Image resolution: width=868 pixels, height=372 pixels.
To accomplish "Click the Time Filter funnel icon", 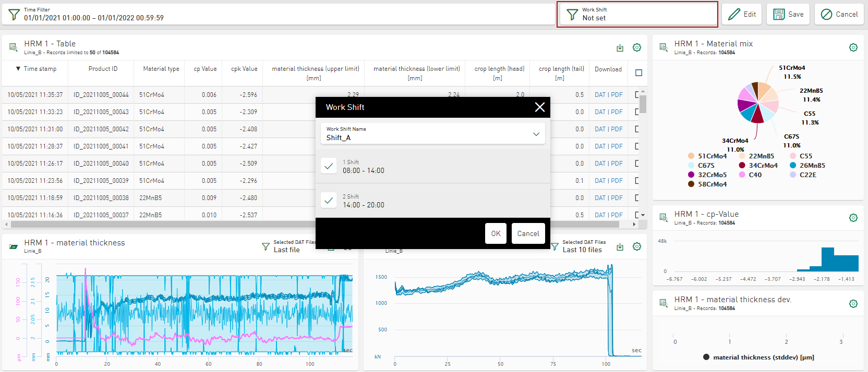I will [14, 14].
